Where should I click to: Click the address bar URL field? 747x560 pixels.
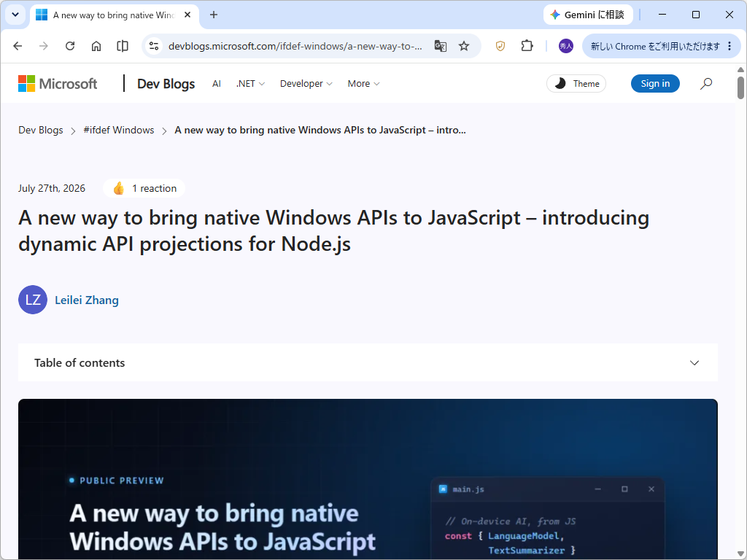click(x=295, y=46)
